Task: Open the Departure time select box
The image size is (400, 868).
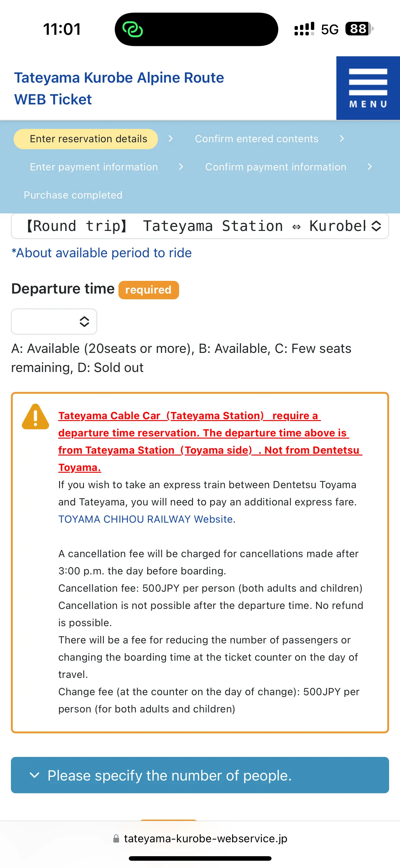Action: 54,321
